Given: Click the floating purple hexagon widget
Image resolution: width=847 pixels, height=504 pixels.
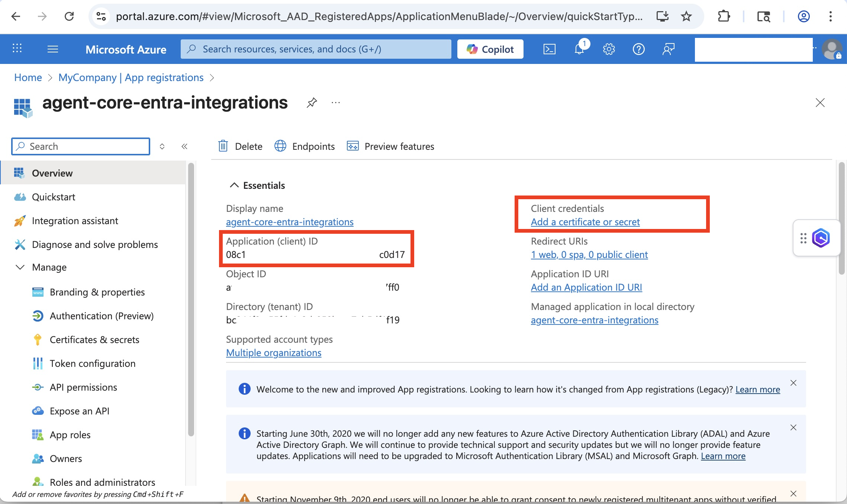Looking at the screenshot, I should [x=821, y=238].
